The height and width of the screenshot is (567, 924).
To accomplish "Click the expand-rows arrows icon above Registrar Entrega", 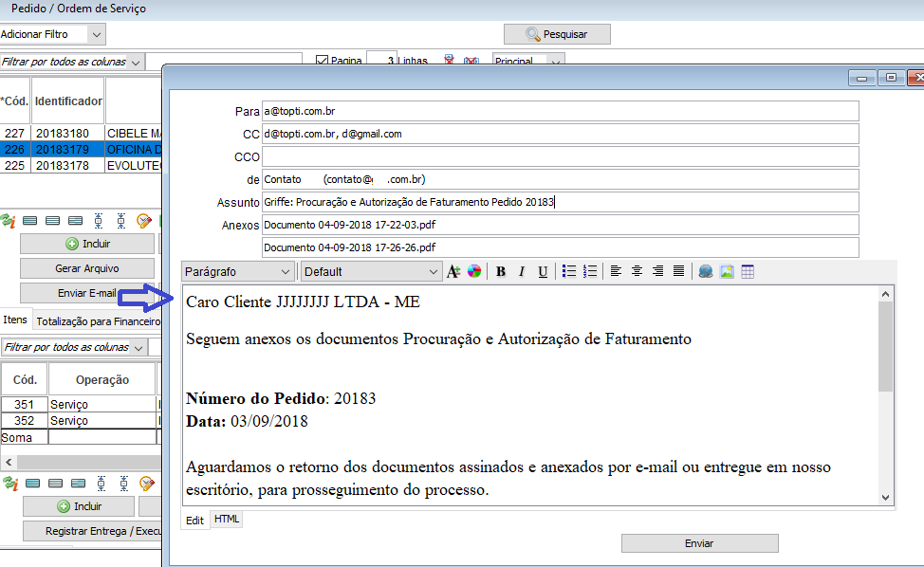I will tap(102, 484).
